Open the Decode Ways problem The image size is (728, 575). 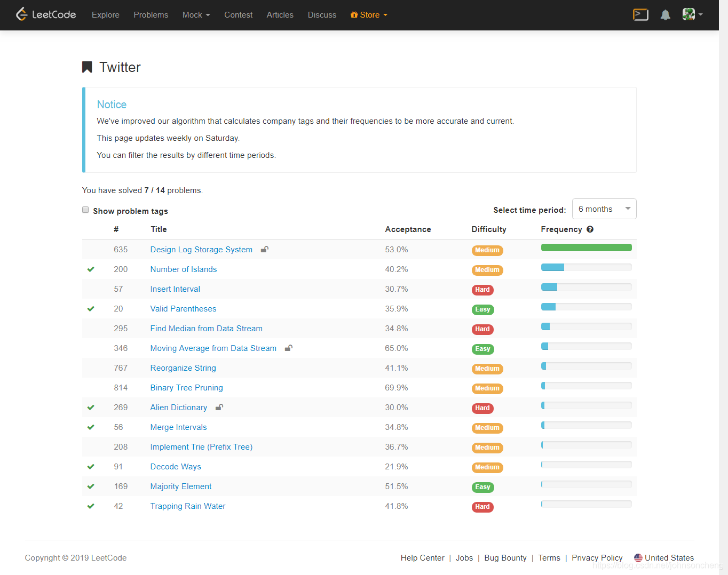[176, 467]
